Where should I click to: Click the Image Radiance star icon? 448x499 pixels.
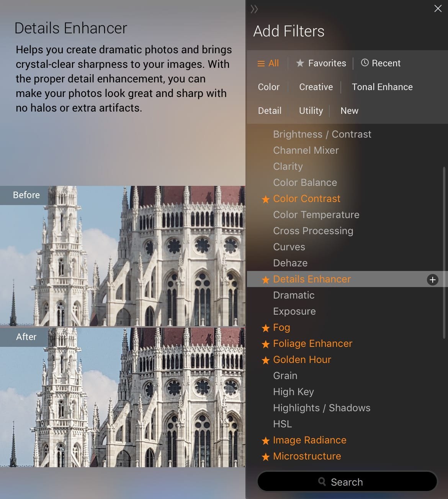point(265,441)
